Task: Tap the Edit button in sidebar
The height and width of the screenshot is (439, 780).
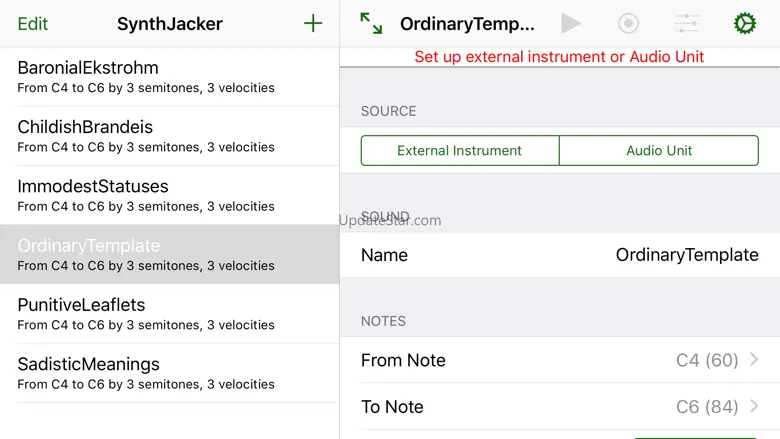Action: click(33, 24)
